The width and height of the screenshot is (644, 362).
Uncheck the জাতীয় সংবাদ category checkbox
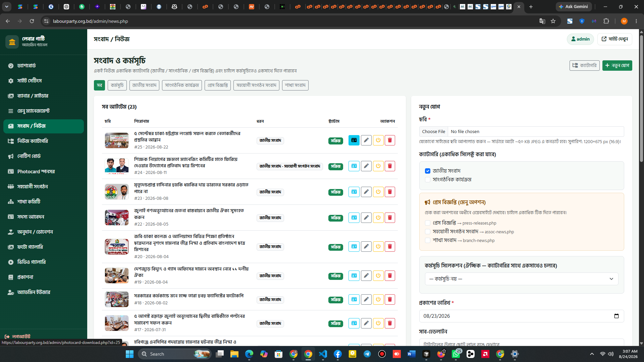(x=428, y=171)
